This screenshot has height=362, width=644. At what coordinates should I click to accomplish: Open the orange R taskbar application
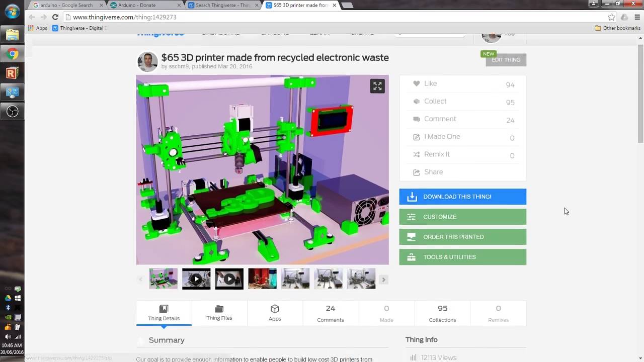[12, 73]
